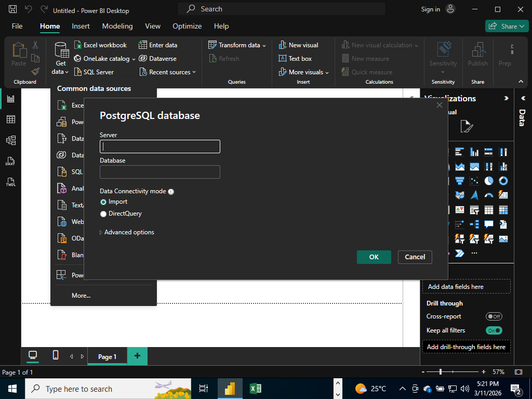This screenshot has width=532, height=399.
Task: Switch to the Insert ribbon tab
Action: point(81,26)
